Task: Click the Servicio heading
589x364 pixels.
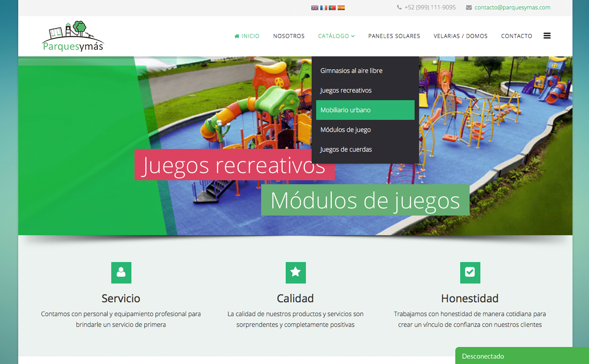Action: [x=121, y=298]
